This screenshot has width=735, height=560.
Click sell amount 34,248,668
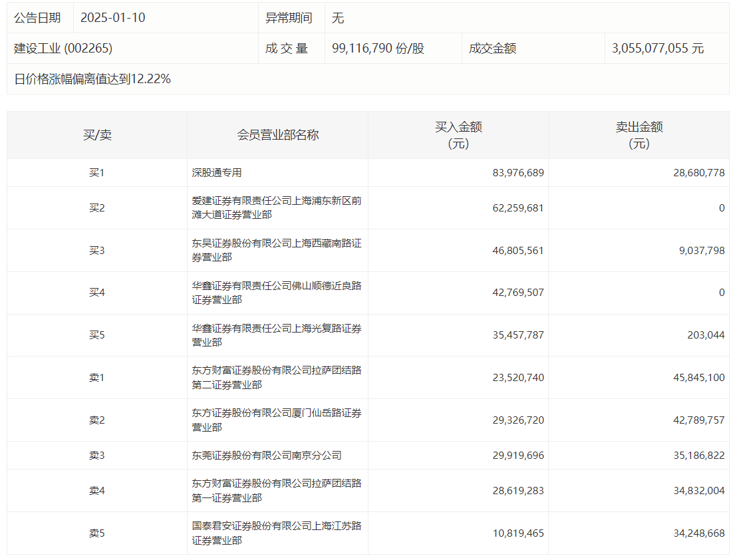tap(699, 533)
